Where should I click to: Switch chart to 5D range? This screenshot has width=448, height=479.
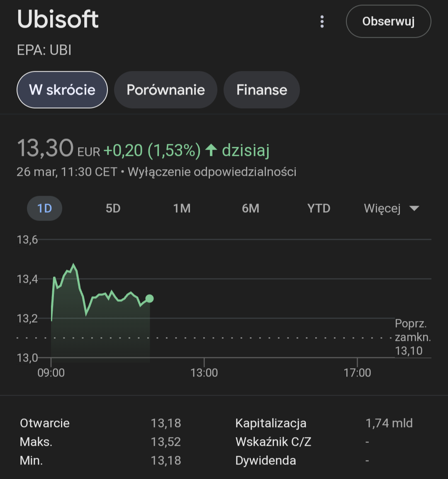click(x=113, y=208)
